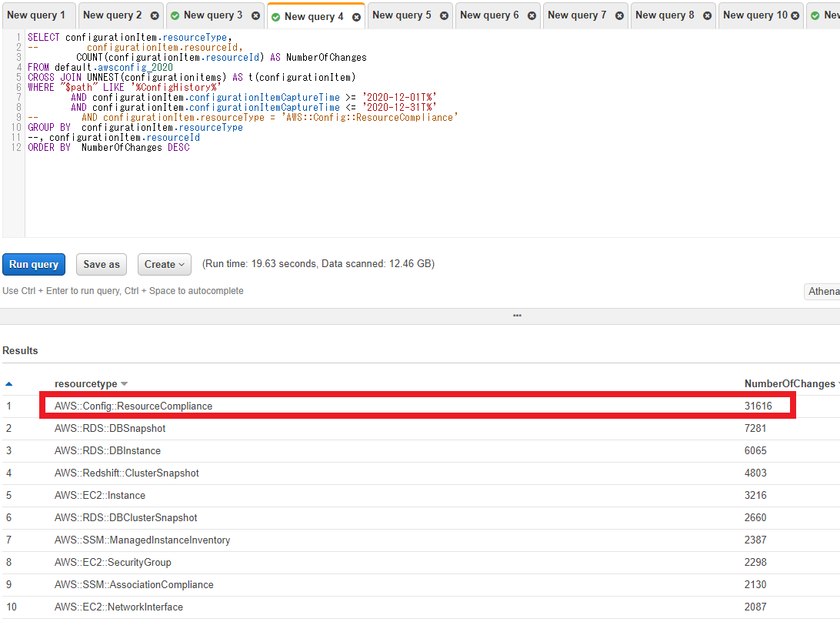The height and width of the screenshot is (622, 840).
Task: Select the AWS::EC2::Instance row
Action: click(x=421, y=496)
